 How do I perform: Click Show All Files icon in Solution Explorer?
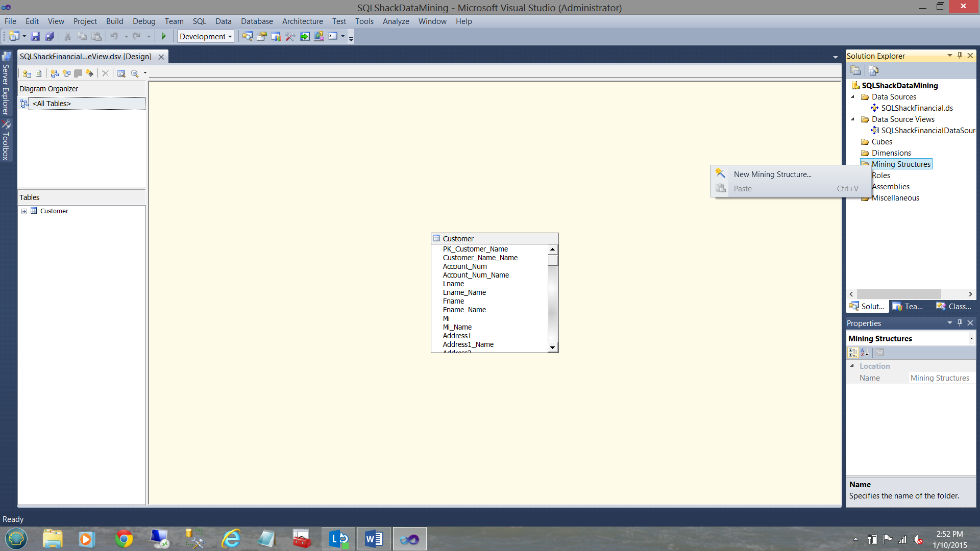[873, 70]
